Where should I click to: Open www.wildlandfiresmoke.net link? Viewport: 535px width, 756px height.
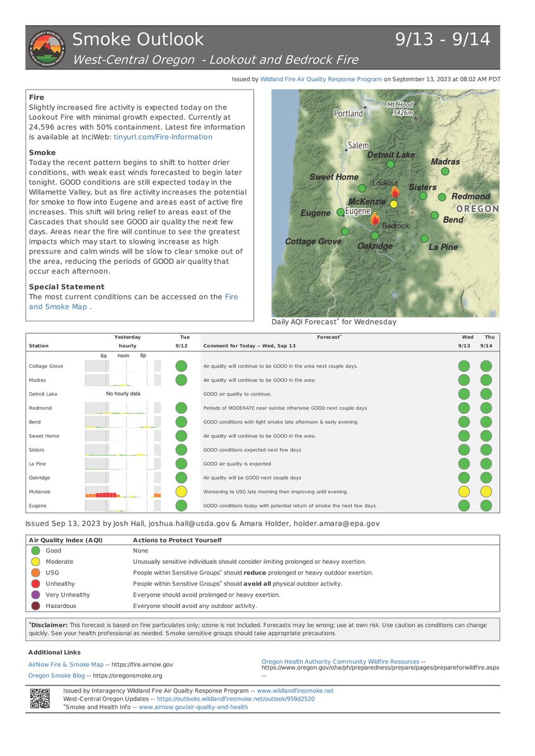click(296, 690)
